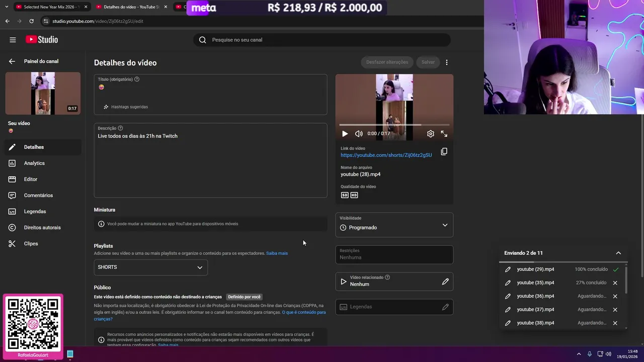The image size is (644, 362).
Task: Open taskbar volume control
Action: pos(609,354)
